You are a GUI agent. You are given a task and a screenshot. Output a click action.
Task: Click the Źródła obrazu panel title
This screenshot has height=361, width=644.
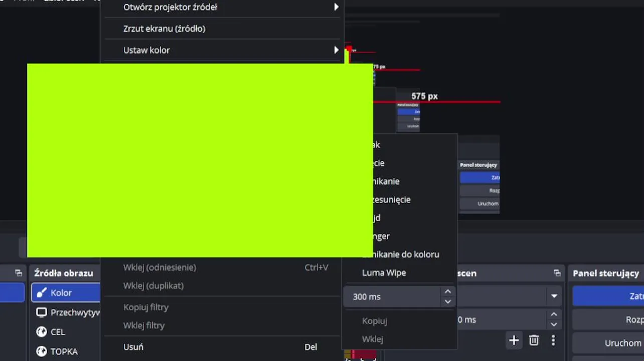click(64, 273)
